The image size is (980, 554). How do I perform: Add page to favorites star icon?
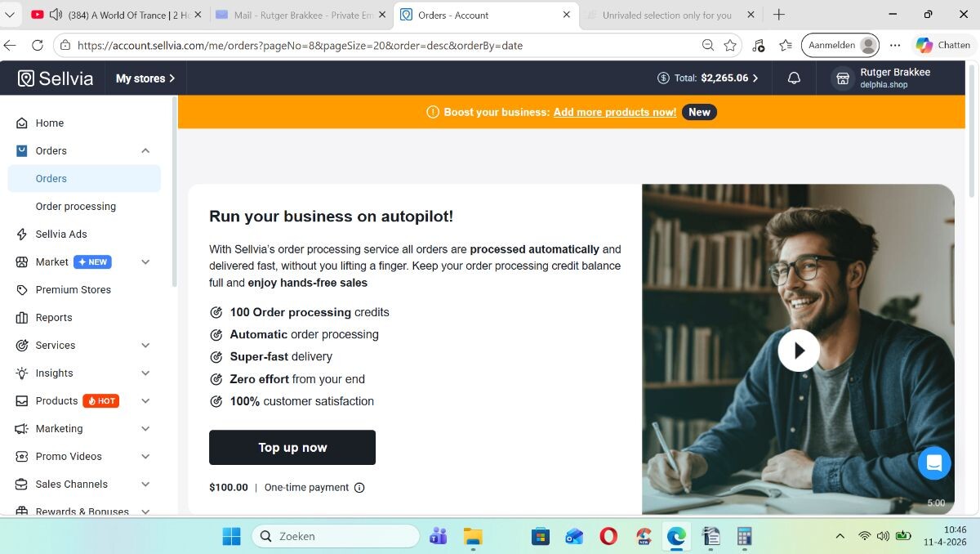click(x=730, y=45)
